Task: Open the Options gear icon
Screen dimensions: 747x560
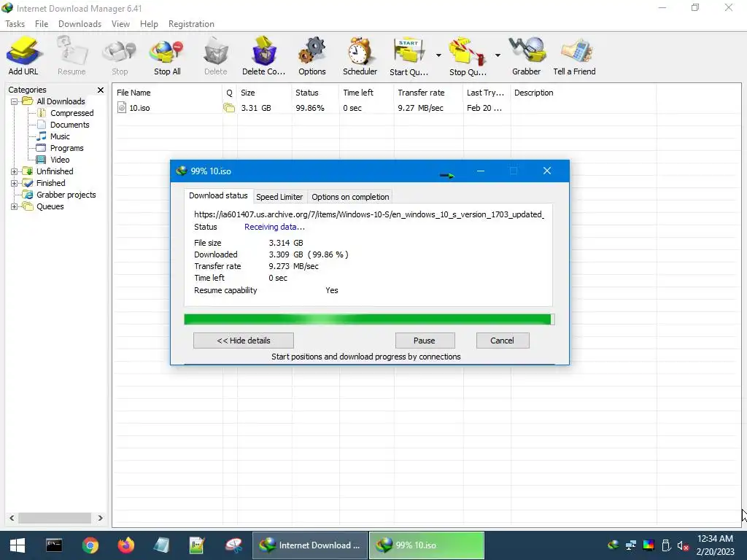Action: tap(312, 56)
